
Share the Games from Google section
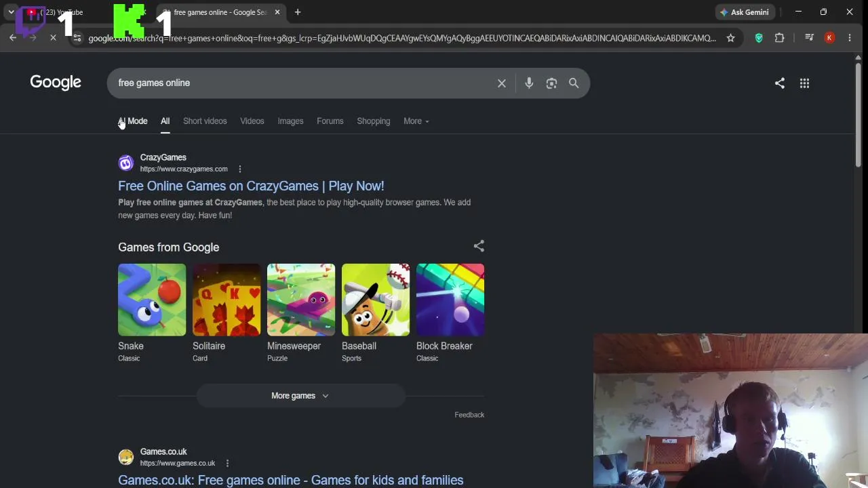pos(479,246)
